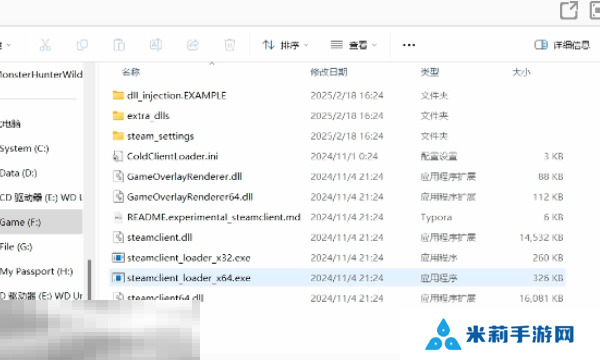This screenshot has height=360, width=600.
Task: Click the 14,532 KB size of steamclient.dll
Action: pos(541,237)
